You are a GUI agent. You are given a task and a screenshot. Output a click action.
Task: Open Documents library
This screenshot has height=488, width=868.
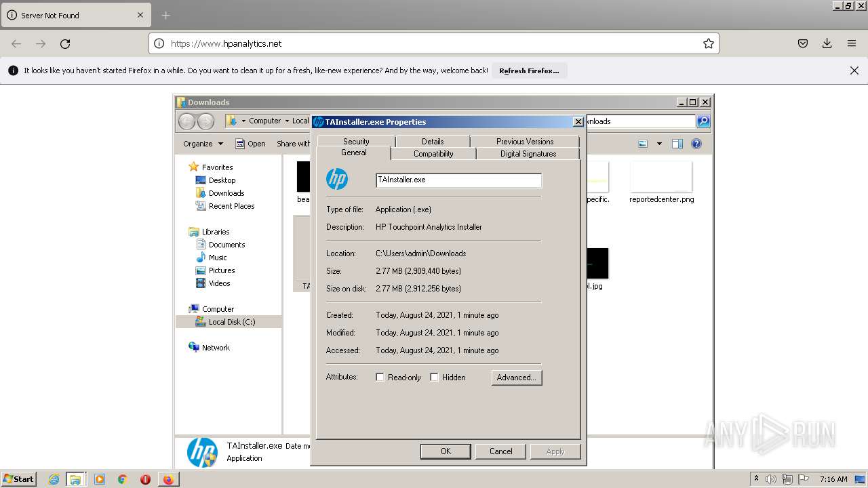pos(226,245)
